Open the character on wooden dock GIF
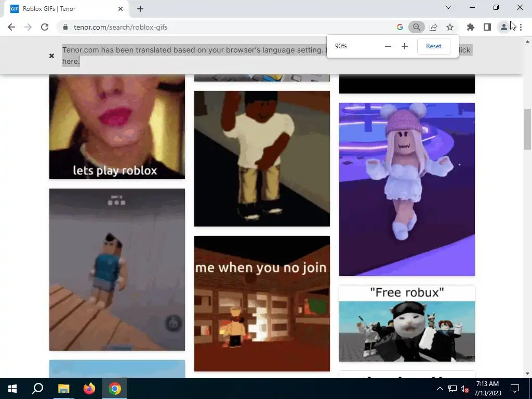532x399 pixels. (x=117, y=270)
